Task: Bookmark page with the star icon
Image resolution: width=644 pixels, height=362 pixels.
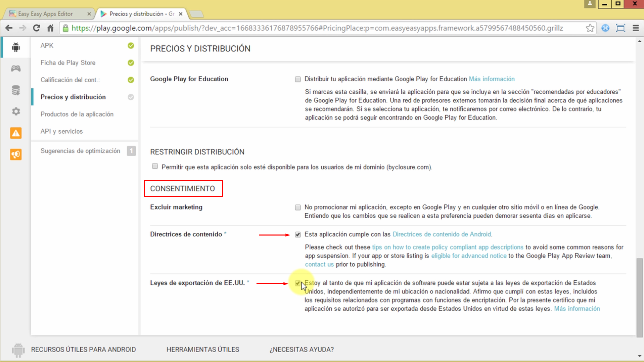Action: [x=590, y=28]
